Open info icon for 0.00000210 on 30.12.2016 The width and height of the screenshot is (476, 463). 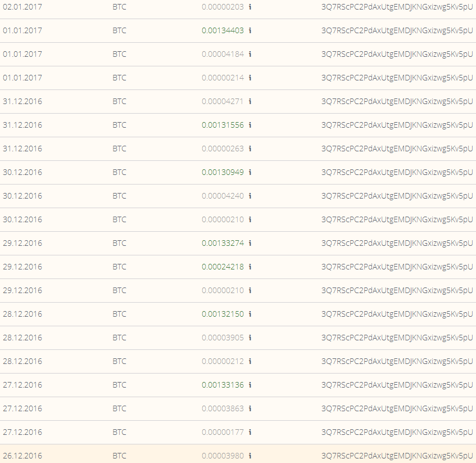coord(250,219)
